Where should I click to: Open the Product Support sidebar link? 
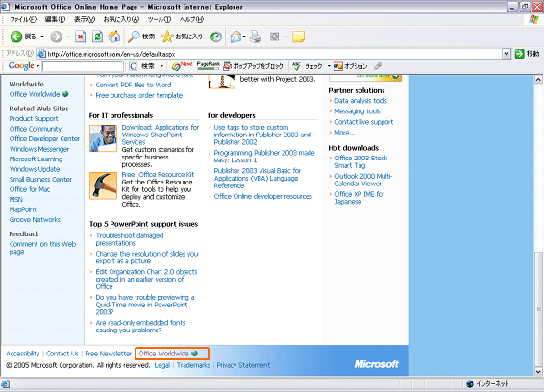point(34,118)
